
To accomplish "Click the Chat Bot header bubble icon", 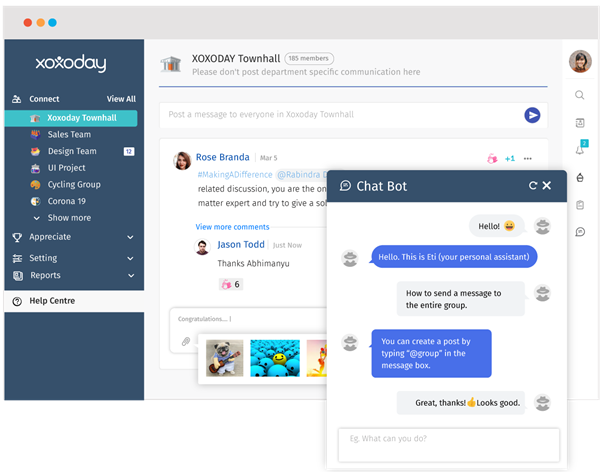I will (345, 186).
